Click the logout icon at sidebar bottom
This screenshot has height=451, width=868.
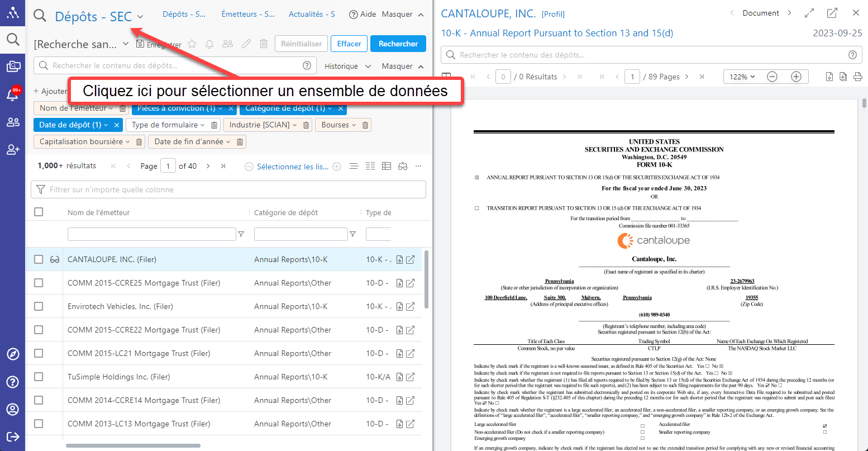pyautogui.click(x=13, y=436)
